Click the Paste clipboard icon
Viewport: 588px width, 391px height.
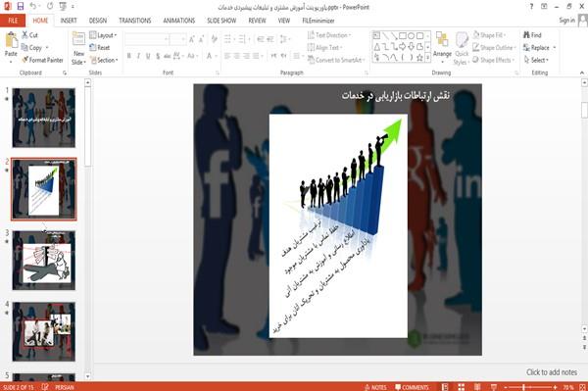(11, 40)
